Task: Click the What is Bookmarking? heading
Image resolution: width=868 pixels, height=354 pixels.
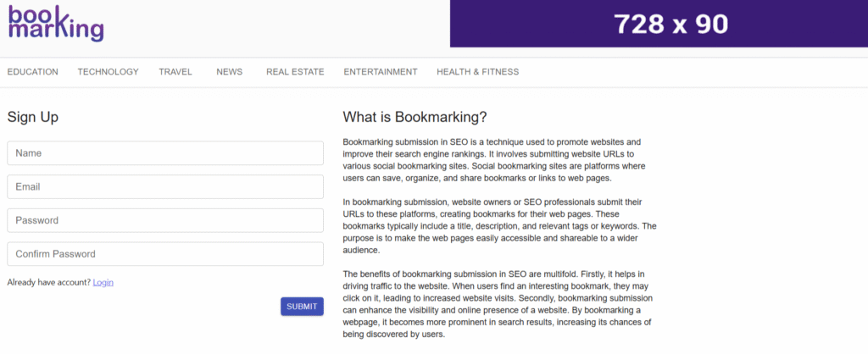Action: click(415, 117)
